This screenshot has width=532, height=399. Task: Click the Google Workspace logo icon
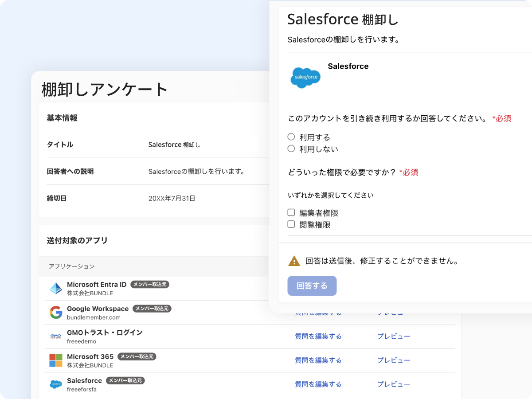pos(56,313)
